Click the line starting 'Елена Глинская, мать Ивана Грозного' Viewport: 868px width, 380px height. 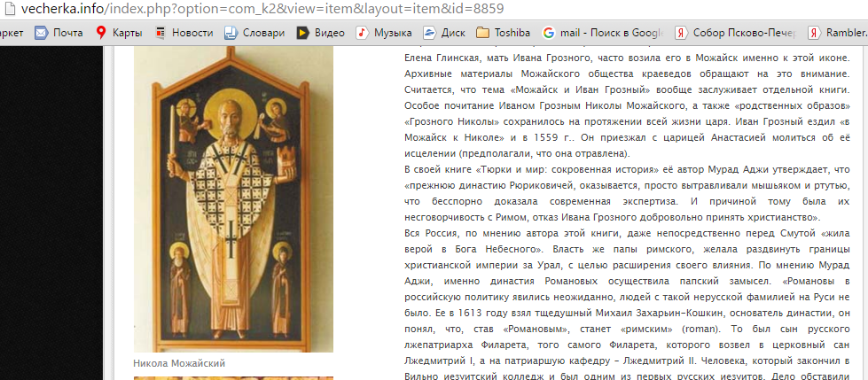pyautogui.click(x=627, y=57)
